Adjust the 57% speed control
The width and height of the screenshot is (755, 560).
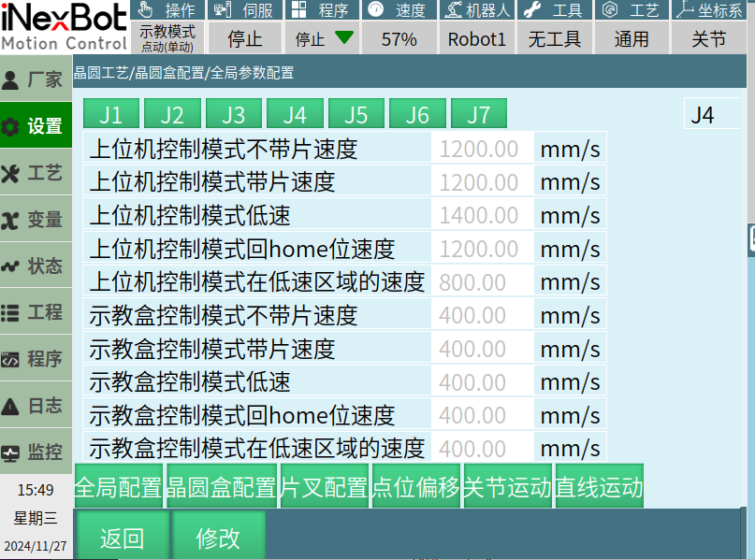[399, 39]
